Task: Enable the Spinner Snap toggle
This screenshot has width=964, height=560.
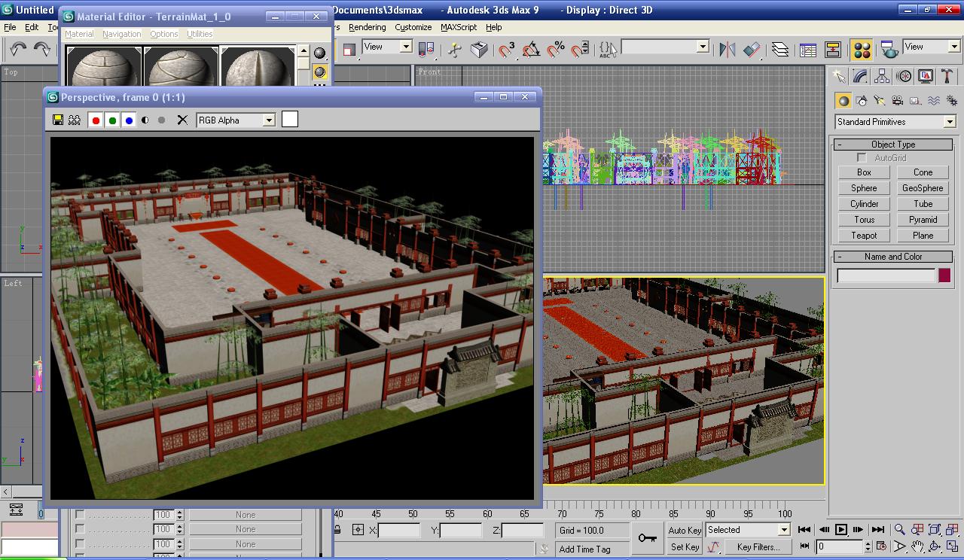Action: tap(580, 50)
